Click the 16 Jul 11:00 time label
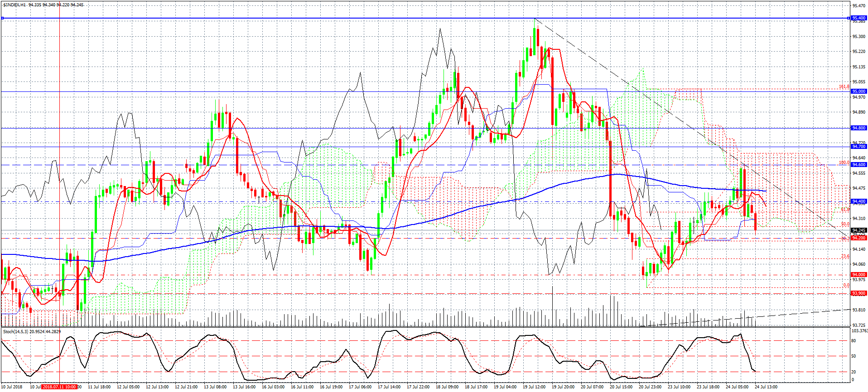The image size is (868, 392). pyautogui.click(x=302, y=387)
